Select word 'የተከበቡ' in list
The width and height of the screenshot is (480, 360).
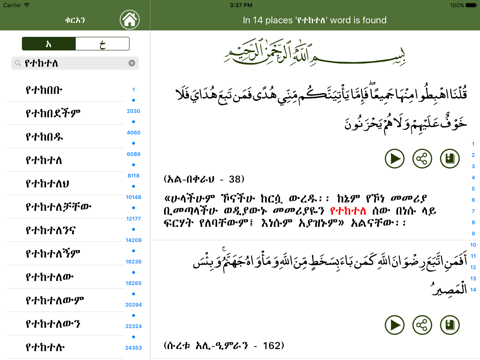point(66,90)
